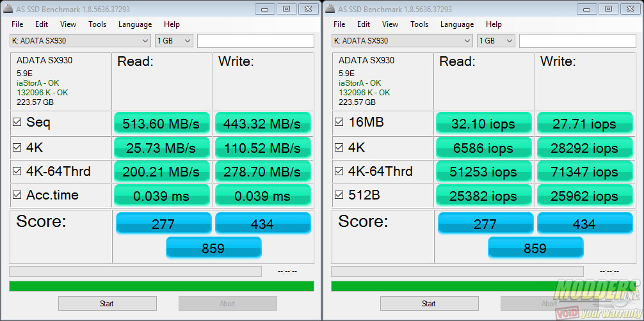The width and height of the screenshot is (644, 321).
Task: Click the 27.71 iops write result
Action: tap(585, 123)
